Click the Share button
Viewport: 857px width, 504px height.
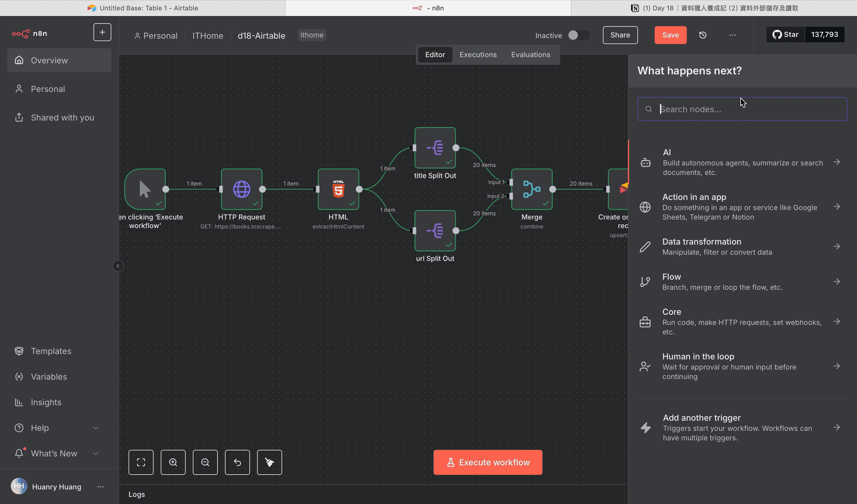[620, 35]
